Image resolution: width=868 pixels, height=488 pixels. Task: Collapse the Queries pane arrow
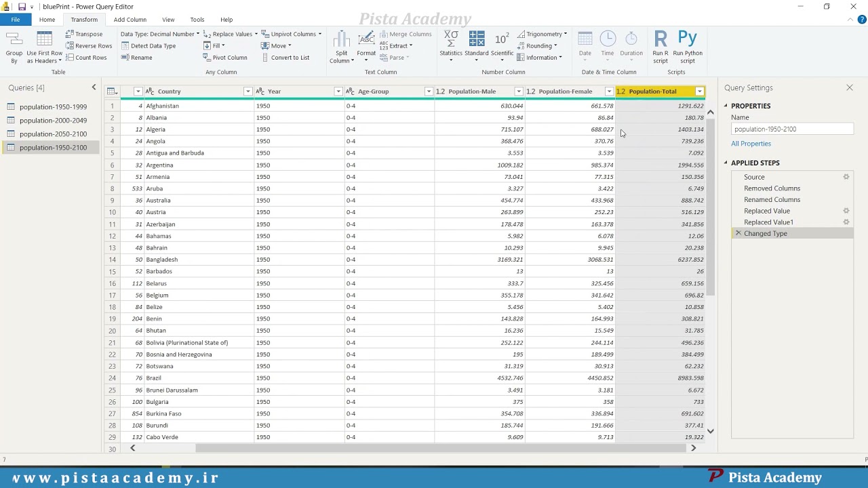pos(94,87)
